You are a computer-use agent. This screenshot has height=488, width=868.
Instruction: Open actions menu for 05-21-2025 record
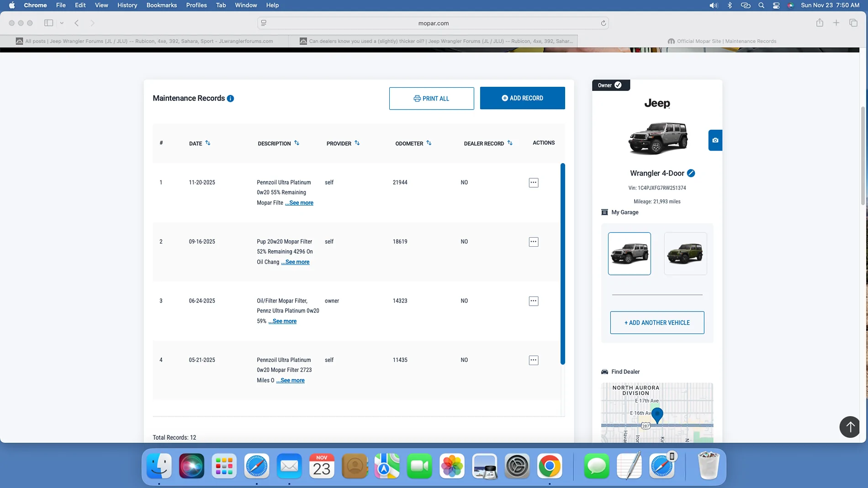(533, 360)
